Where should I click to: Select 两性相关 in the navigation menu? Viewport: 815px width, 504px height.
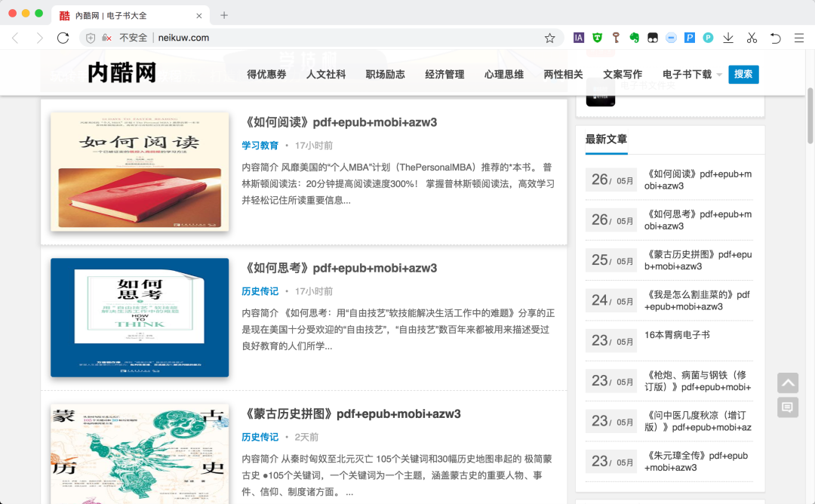coord(562,75)
